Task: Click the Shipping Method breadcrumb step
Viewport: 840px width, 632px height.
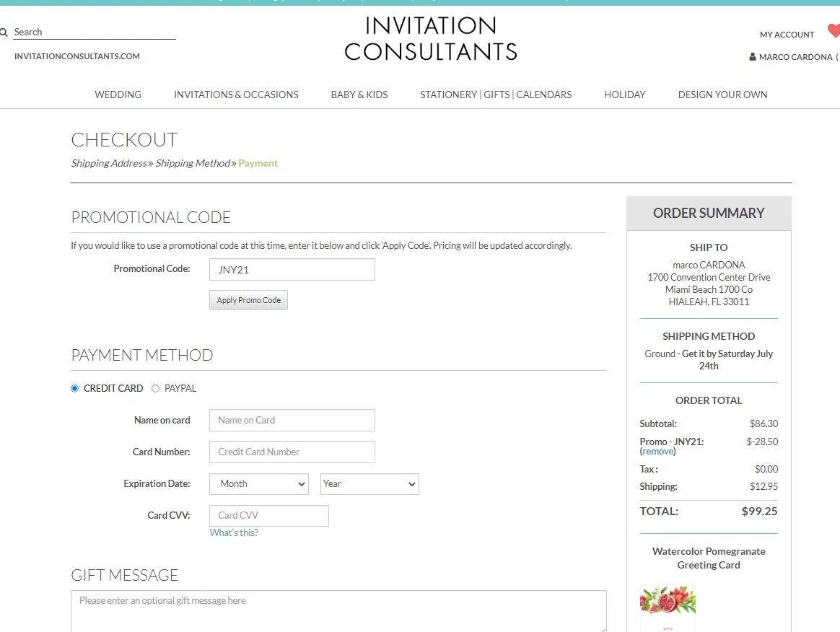Action: click(193, 163)
